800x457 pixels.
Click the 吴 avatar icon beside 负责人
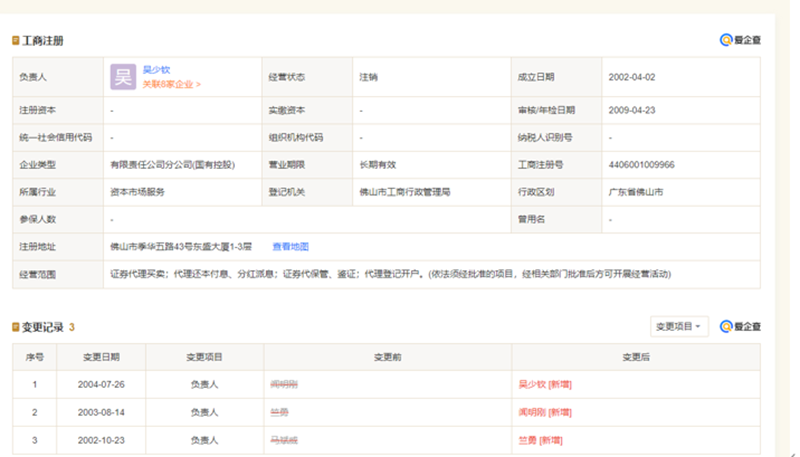click(x=123, y=77)
